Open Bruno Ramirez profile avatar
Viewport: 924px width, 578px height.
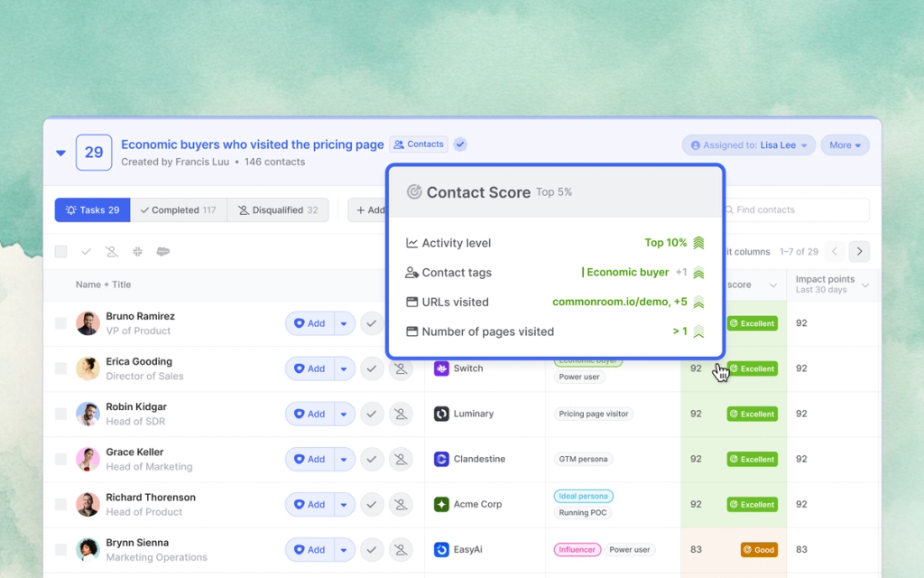click(88, 323)
